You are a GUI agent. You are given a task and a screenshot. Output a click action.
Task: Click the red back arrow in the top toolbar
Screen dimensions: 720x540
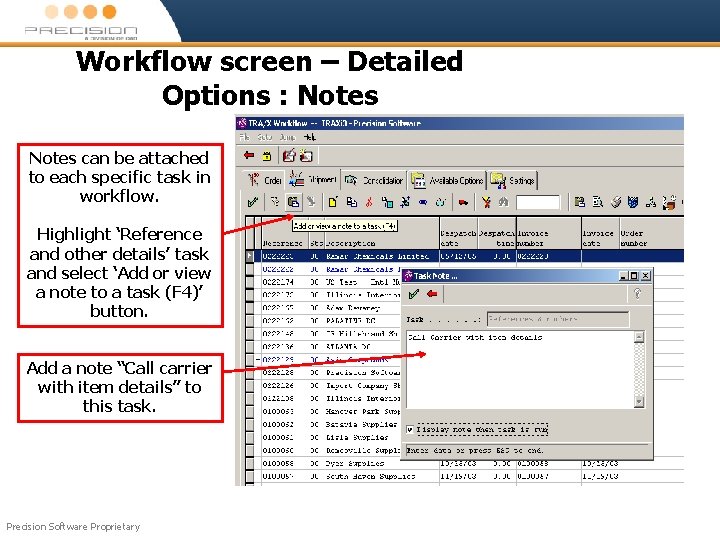(249, 156)
